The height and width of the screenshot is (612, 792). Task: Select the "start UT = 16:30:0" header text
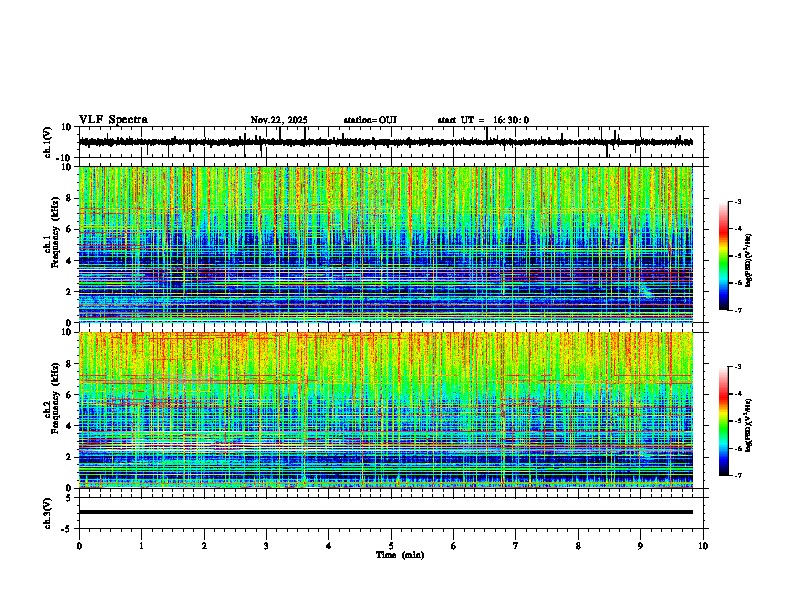[x=483, y=120]
